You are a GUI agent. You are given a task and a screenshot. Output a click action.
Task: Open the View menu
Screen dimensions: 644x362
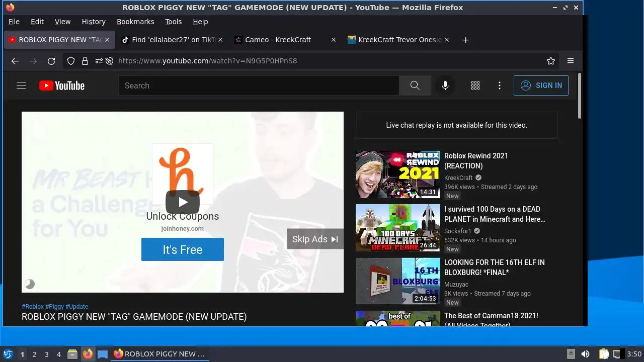tap(62, 22)
